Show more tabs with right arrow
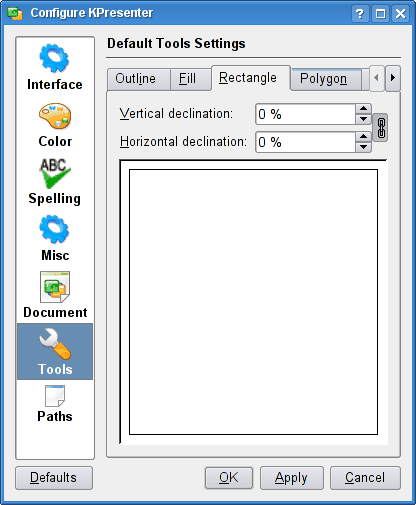 (x=393, y=78)
